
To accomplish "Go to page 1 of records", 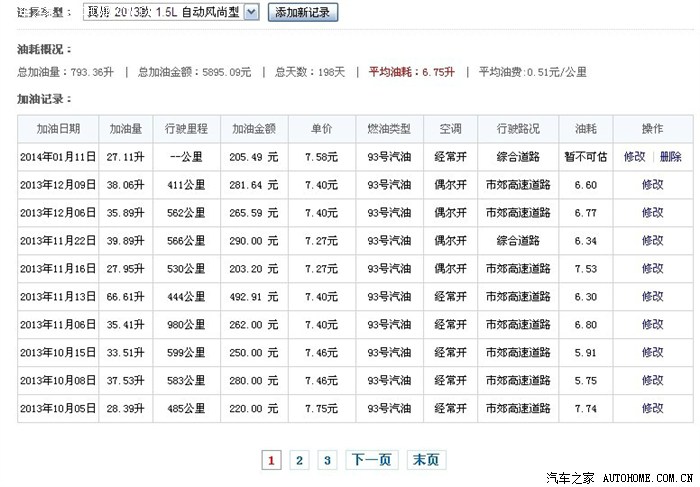I will [271, 460].
